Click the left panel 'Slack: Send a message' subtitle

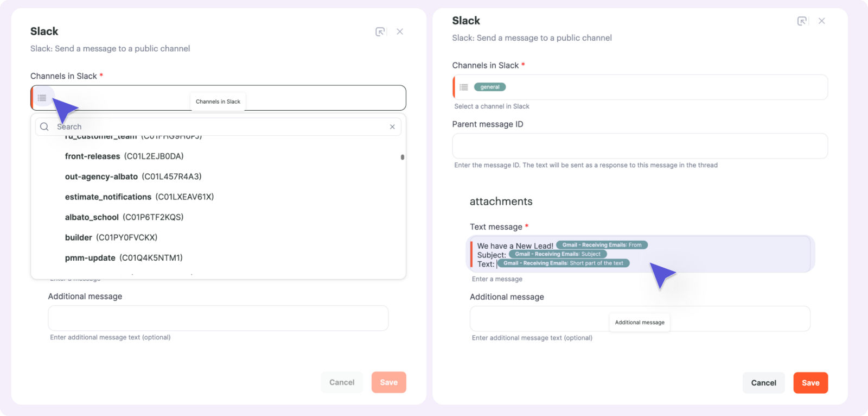[110, 48]
